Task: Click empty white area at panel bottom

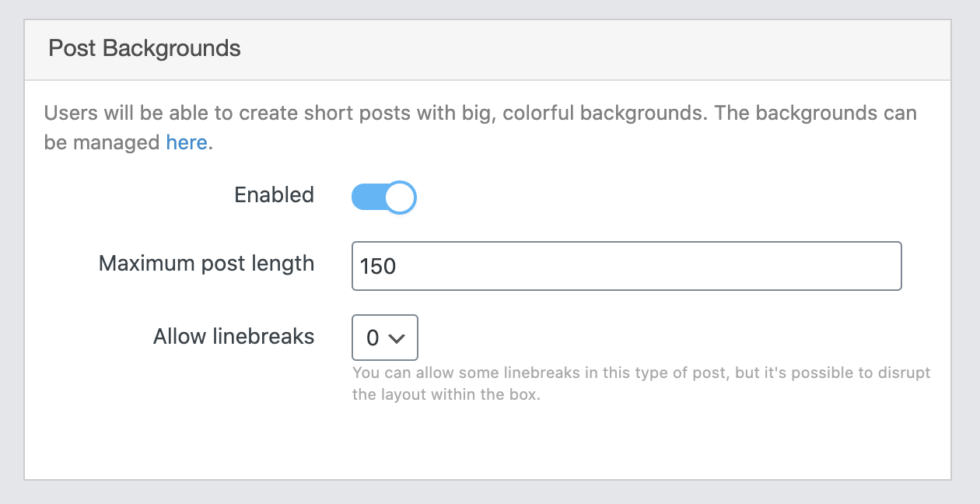Action: point(487,447)
